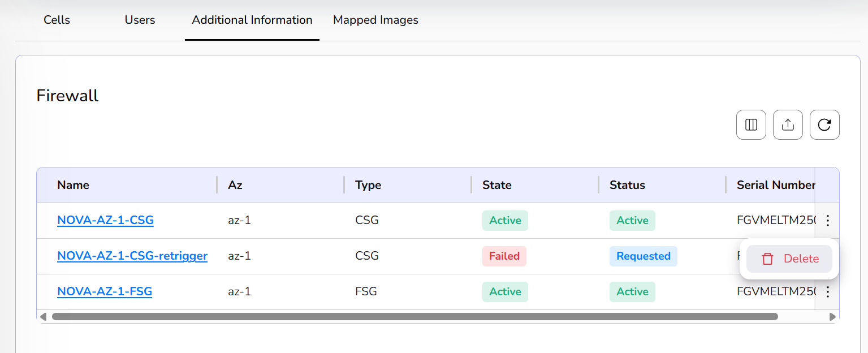Click the trash icon in Delete popup
The height and width of the screenshot is (353, 868).
767,259
